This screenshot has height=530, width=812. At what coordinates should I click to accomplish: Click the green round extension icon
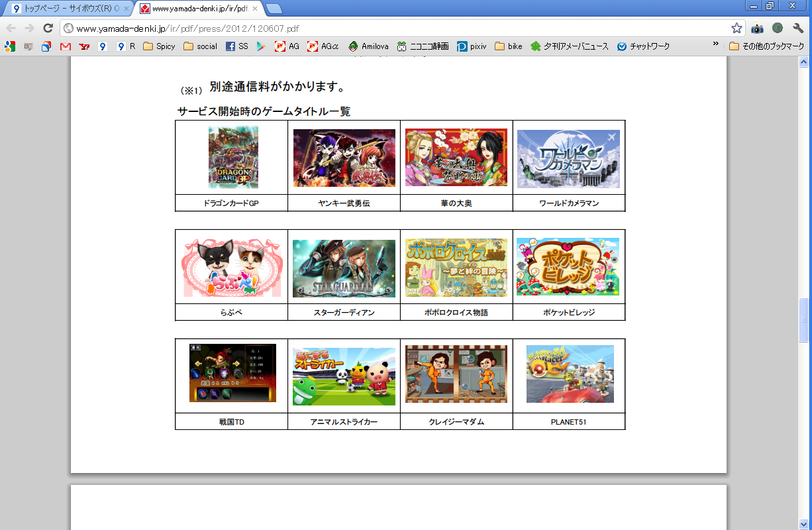[778, 28]
